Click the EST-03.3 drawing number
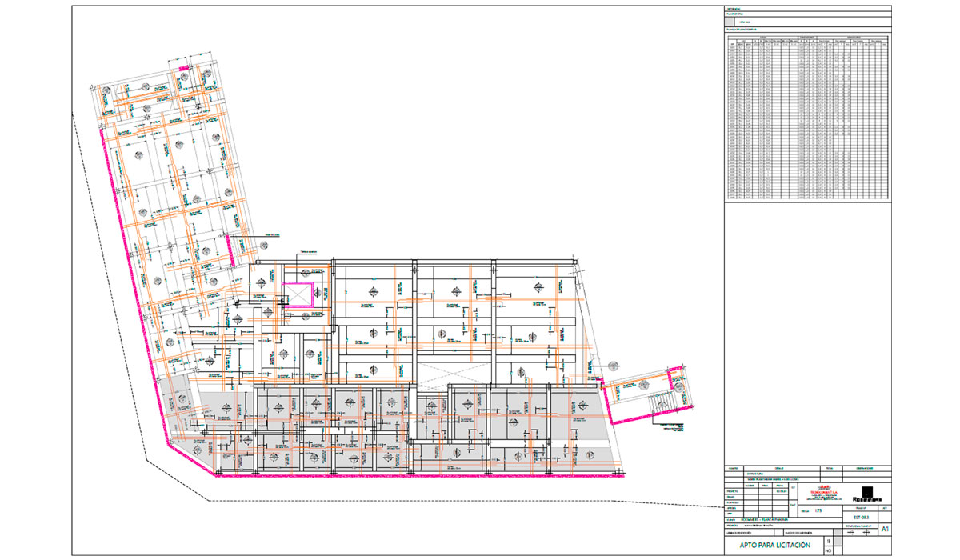Viewport: 960px width, 560px height. [x=861, y=517]
